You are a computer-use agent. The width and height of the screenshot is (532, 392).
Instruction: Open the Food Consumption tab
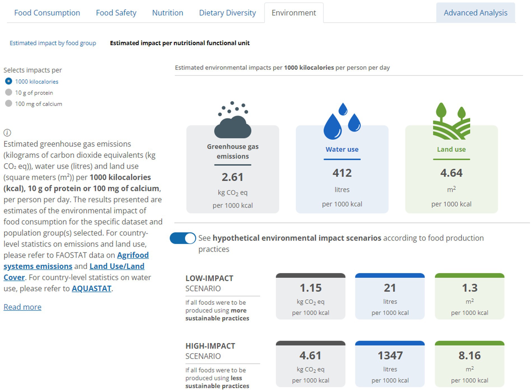point(47,13)
